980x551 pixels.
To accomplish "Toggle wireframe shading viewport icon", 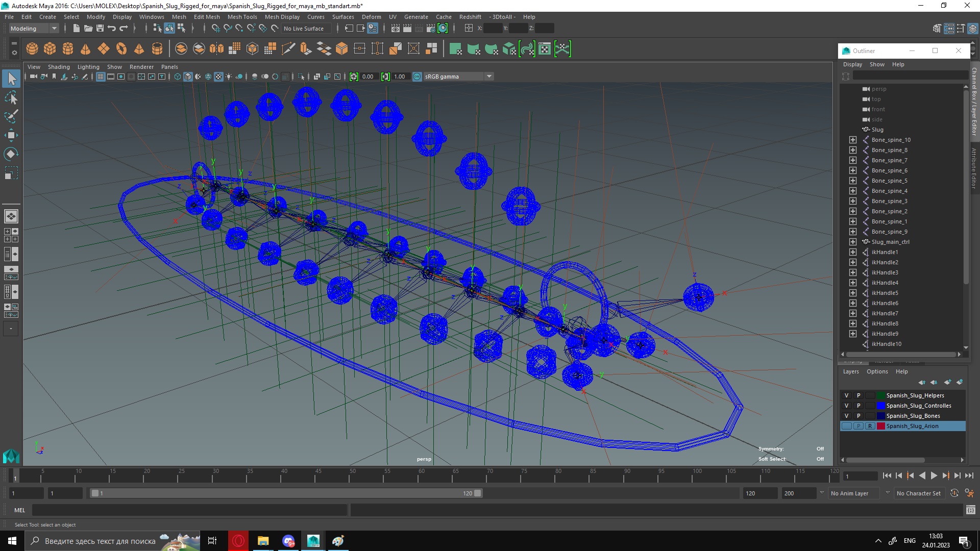I will (178, 77).
